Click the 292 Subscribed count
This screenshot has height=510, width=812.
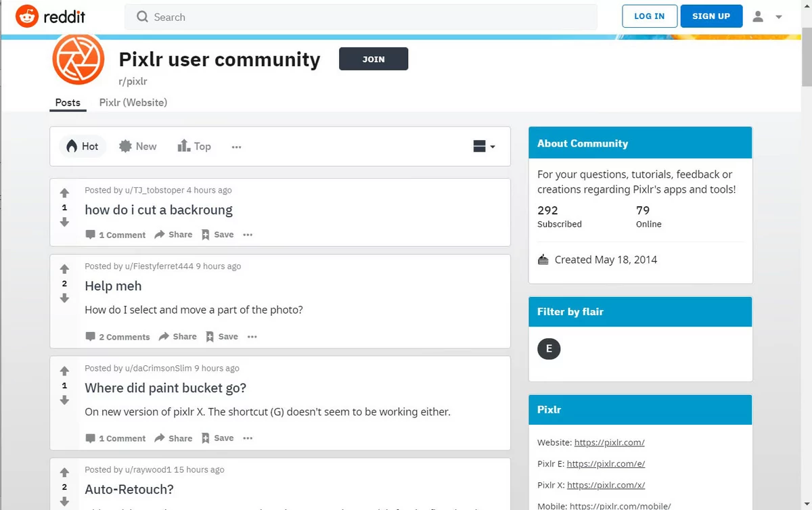click(560, 216)
